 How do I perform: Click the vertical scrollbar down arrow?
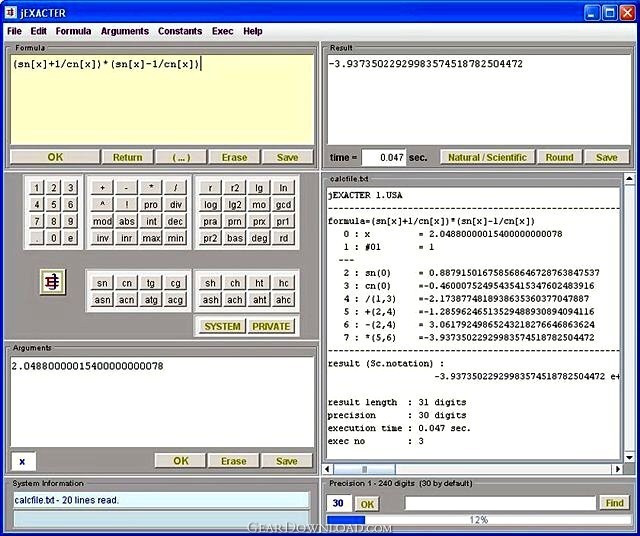(629, 457)
